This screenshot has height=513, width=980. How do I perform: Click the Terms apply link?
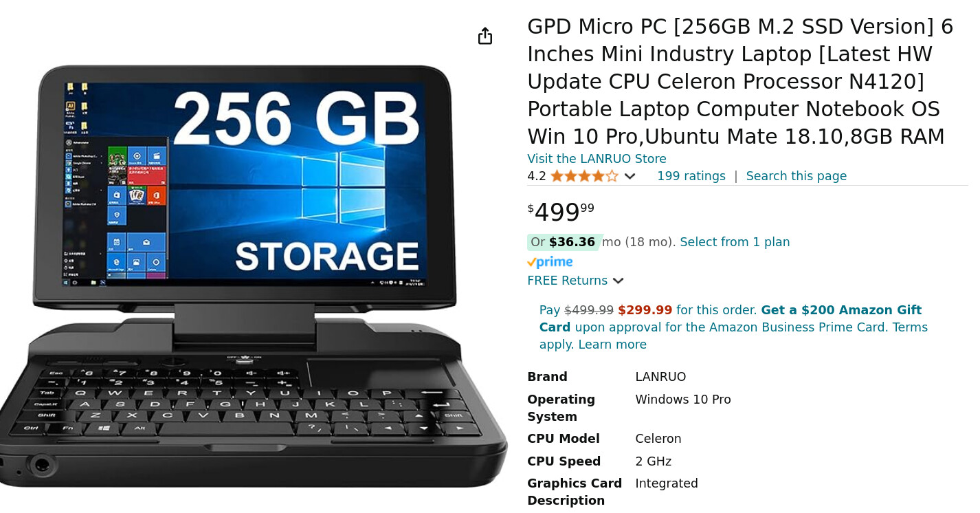click(x=733, y=336)
